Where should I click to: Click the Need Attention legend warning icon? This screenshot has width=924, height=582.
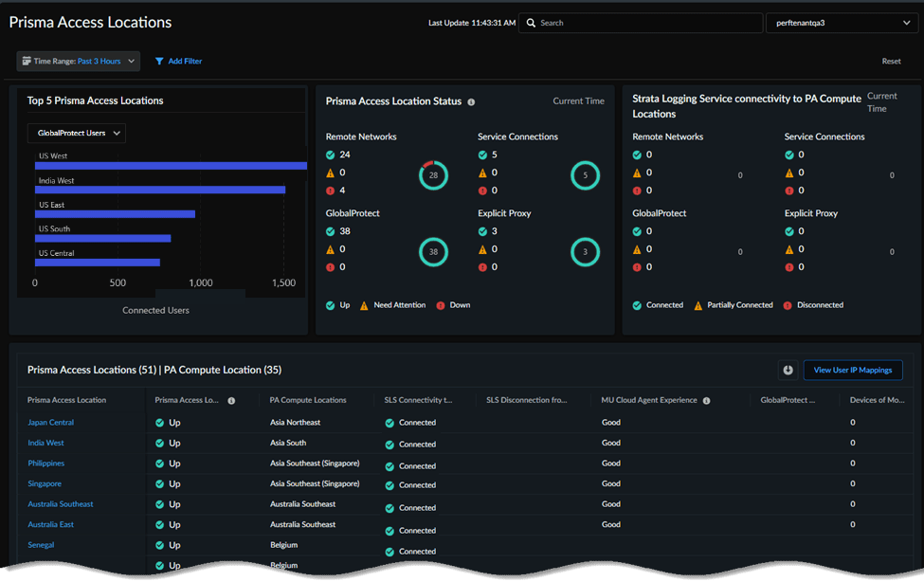[364, 305]
